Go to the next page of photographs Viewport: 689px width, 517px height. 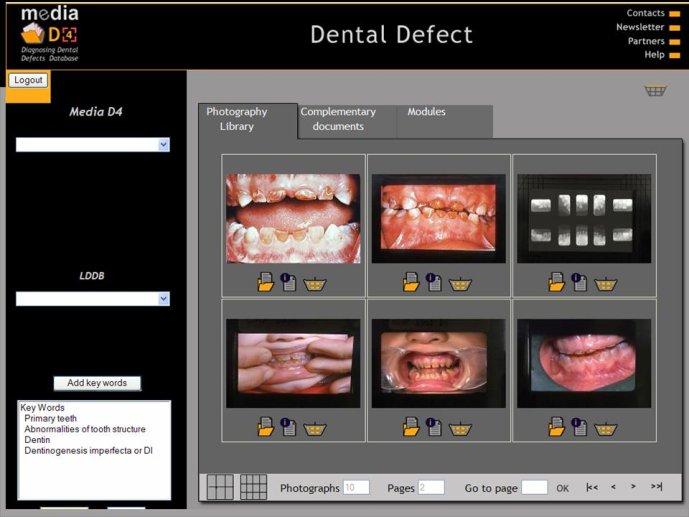[x=633, y=486]
